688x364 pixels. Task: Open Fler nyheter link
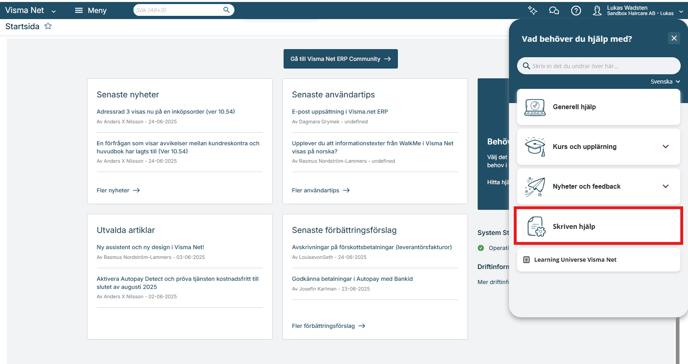[118, 190]
